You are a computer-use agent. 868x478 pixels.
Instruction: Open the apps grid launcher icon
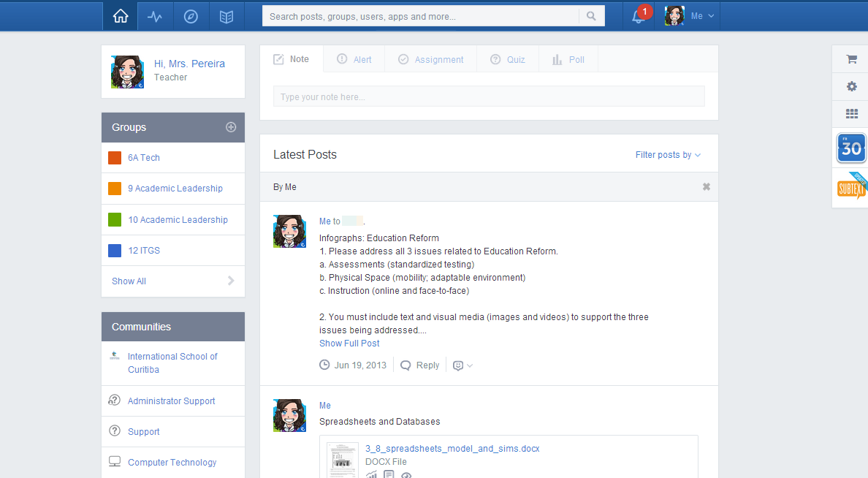click(x=851, y=113)
